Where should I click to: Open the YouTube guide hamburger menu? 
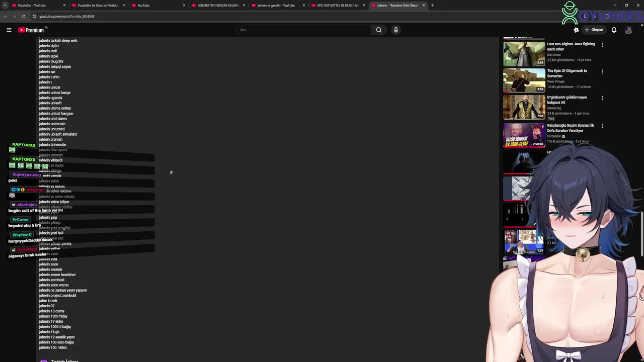(9, 30)
